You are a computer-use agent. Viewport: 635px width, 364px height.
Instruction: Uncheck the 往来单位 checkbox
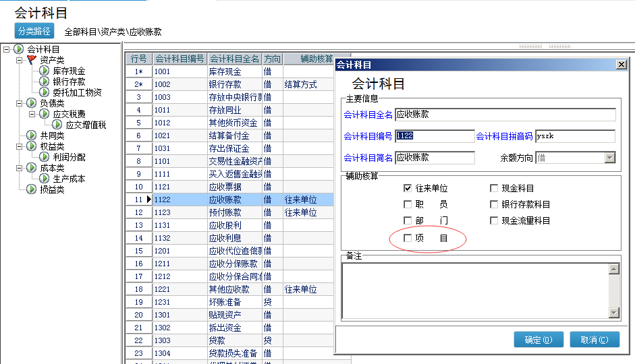click(408, 188)
